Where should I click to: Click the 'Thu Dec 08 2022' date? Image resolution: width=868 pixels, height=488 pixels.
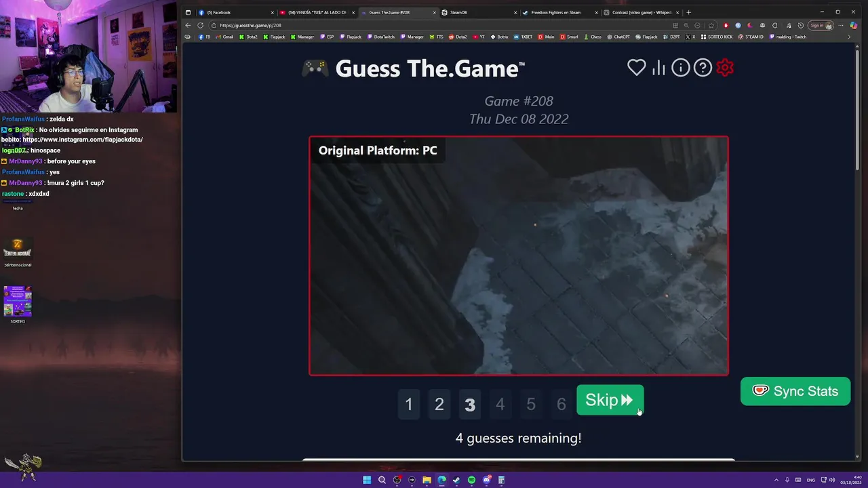(x=519, y=119)
